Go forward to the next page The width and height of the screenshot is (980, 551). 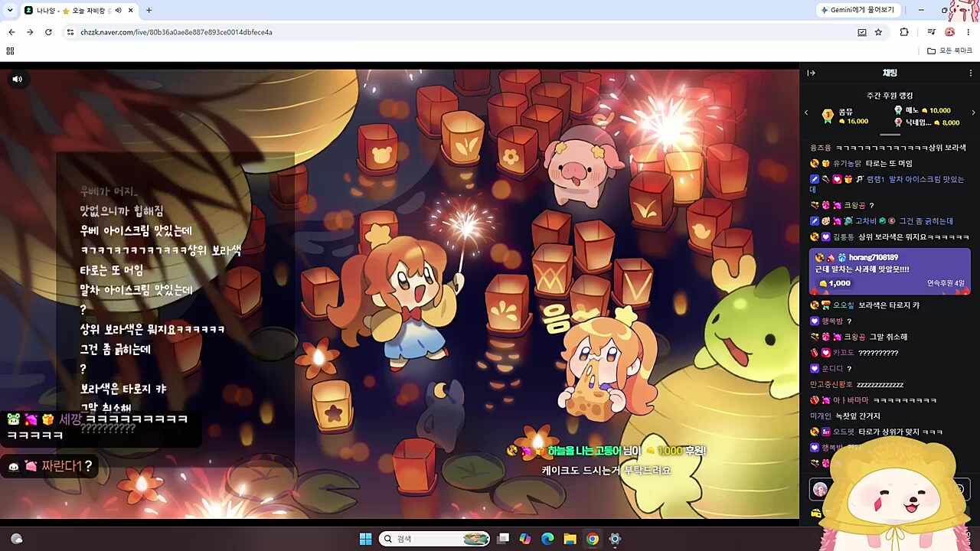pos(30,32)
